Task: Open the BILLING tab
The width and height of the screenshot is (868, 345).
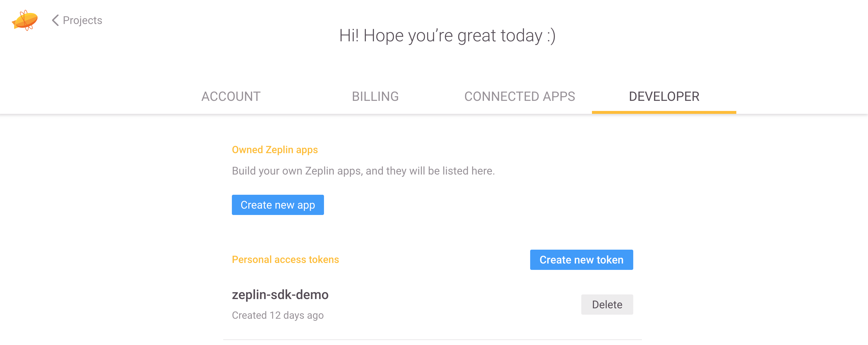Action: (x=375, y=97)
